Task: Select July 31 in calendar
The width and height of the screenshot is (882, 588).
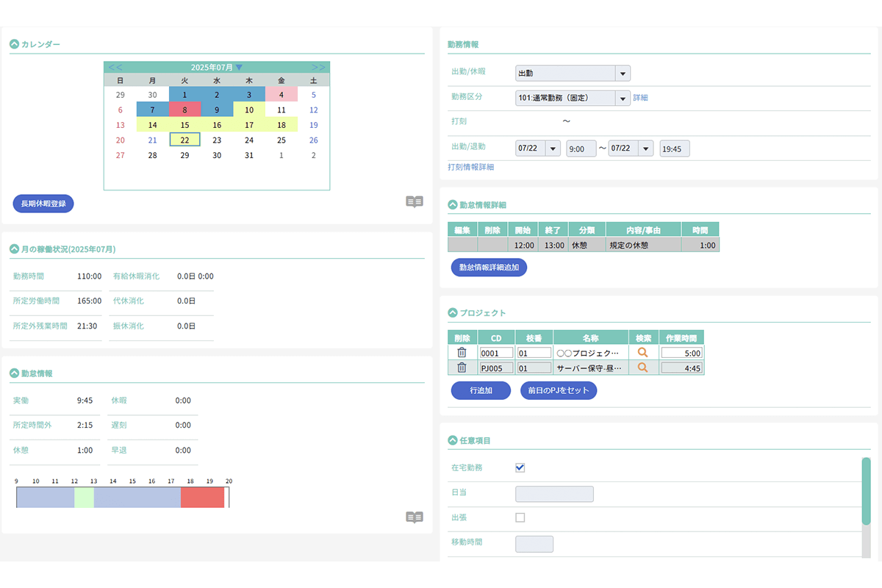Action: [249, 155]
